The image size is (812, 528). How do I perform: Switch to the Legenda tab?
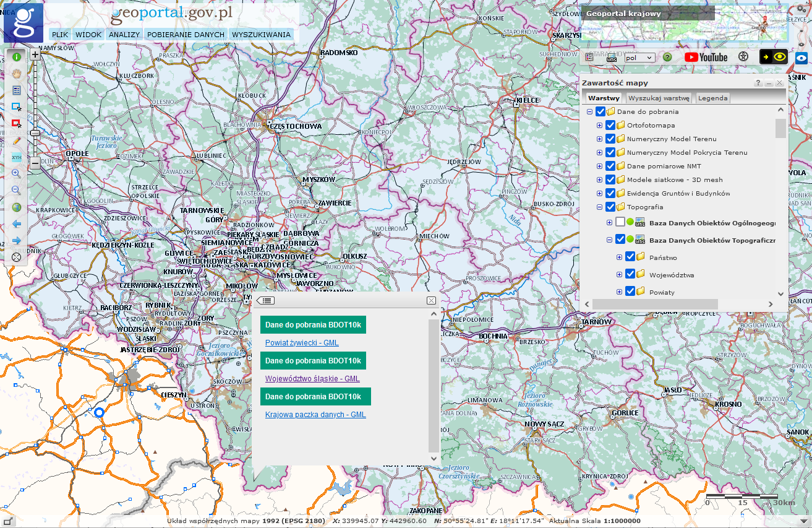click(x=712, y=98)
